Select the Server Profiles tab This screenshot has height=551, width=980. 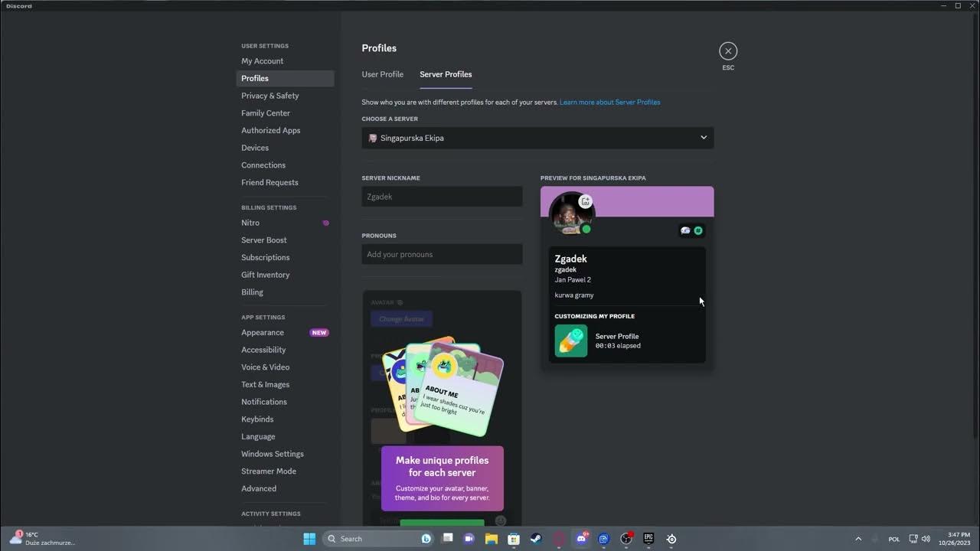pos(446,74)
